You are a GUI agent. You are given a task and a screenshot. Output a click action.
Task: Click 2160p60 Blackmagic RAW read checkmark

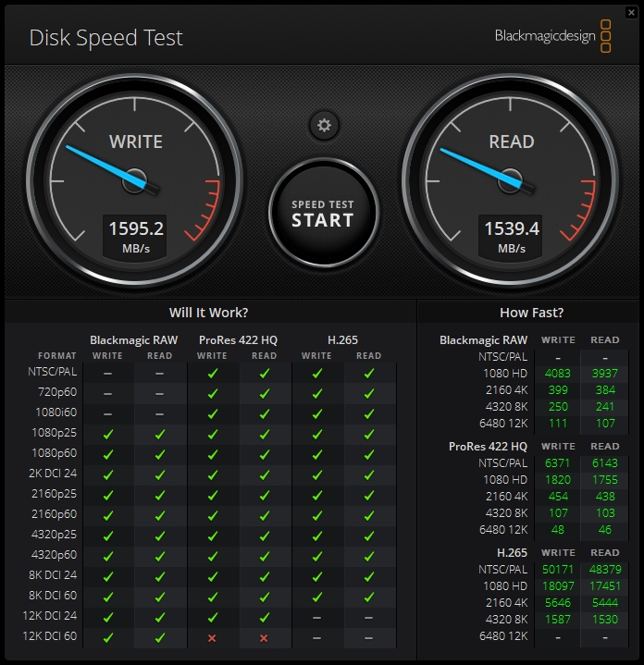coord(160,515)
